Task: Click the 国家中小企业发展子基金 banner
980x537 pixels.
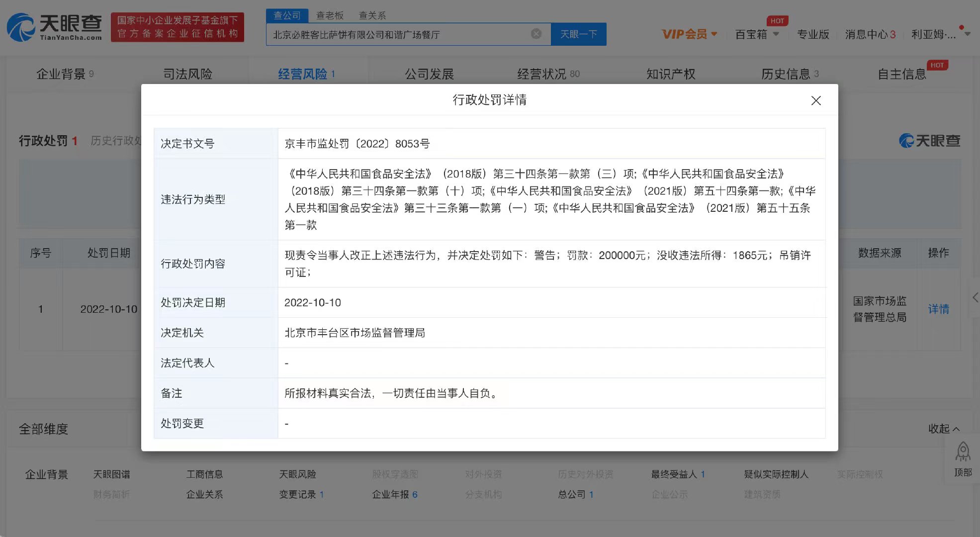Action: tap(178, 27)
